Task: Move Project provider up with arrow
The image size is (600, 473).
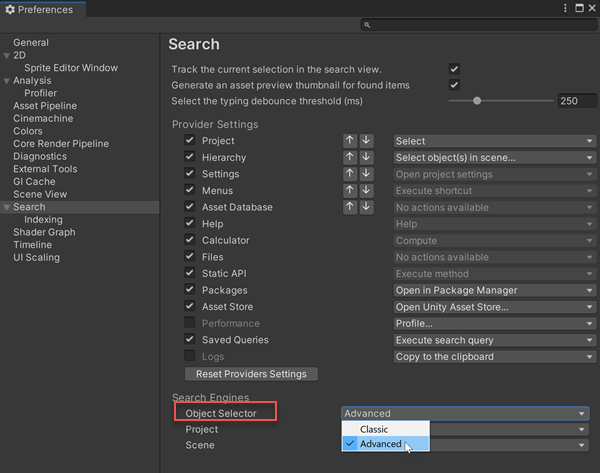Action: pyautogui.click(x=350, y=141)
